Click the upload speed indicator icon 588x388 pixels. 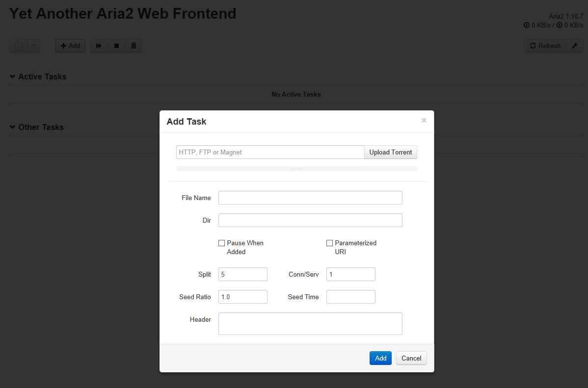click(560, 25)
